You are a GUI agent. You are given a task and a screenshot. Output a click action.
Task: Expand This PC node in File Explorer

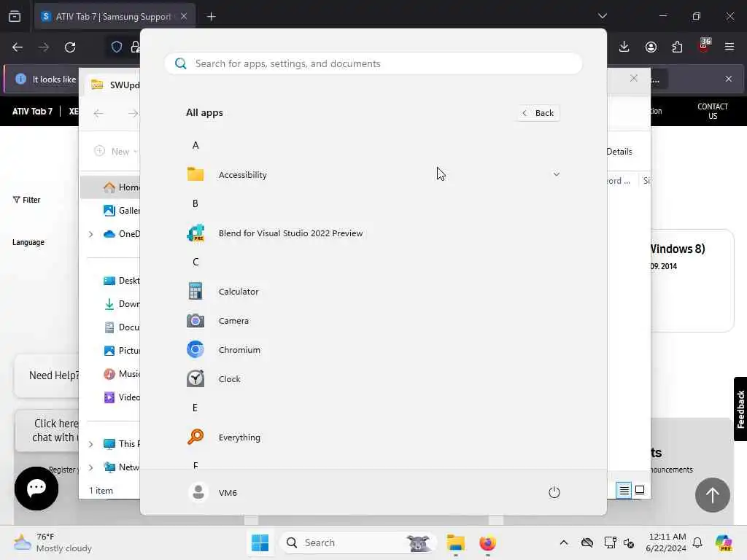(91, 444)
